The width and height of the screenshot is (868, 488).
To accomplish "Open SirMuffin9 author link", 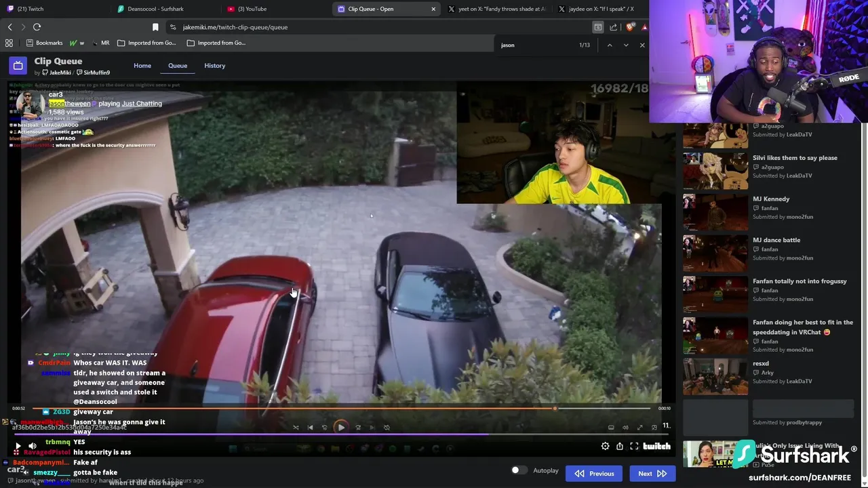I will click(x=93, y=73).
